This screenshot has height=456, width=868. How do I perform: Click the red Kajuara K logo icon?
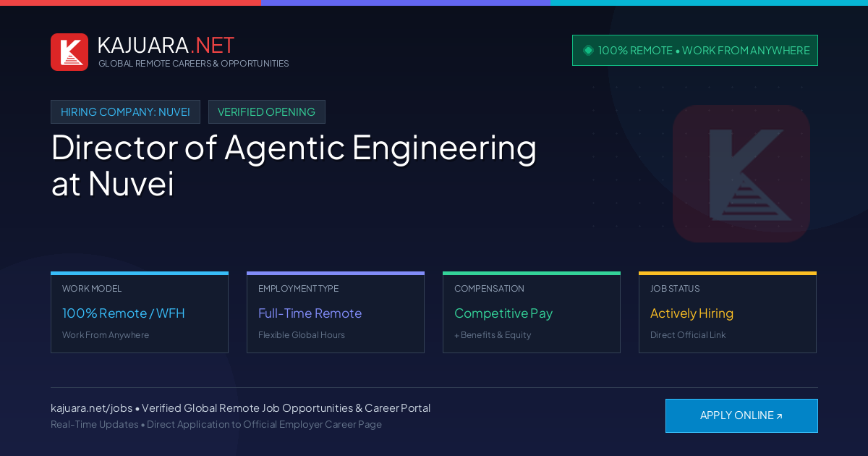69,52
